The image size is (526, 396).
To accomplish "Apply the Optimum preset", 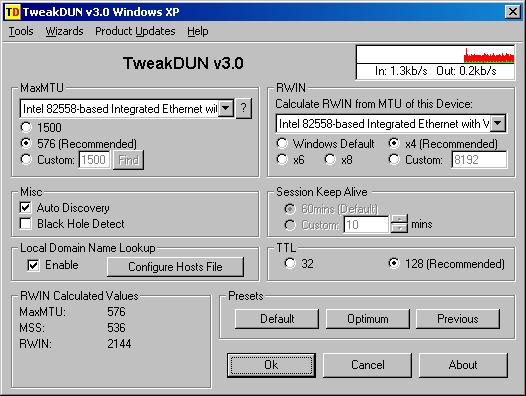I will coord(368,319).
